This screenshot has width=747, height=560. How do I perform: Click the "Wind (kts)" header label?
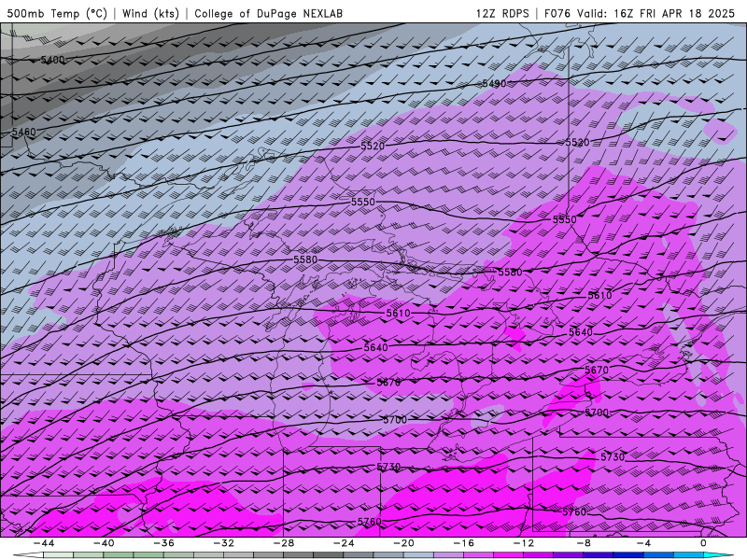click(x=150, y=13)
